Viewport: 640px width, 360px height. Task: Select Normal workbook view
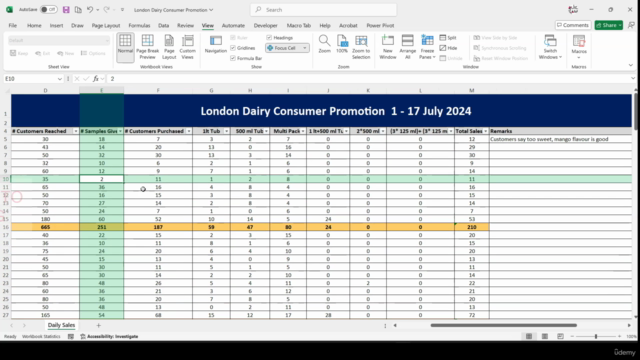(125, 48)
